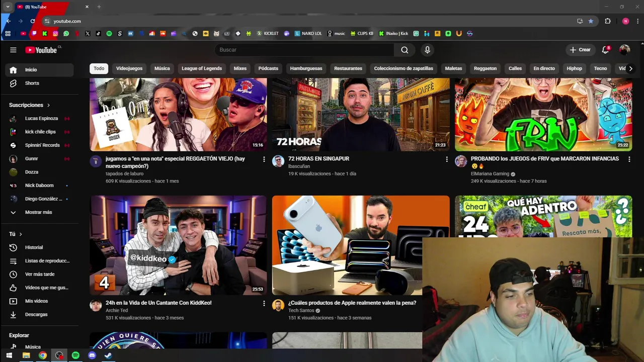Open Lucas Espinoza subscription

click(39, 118)
